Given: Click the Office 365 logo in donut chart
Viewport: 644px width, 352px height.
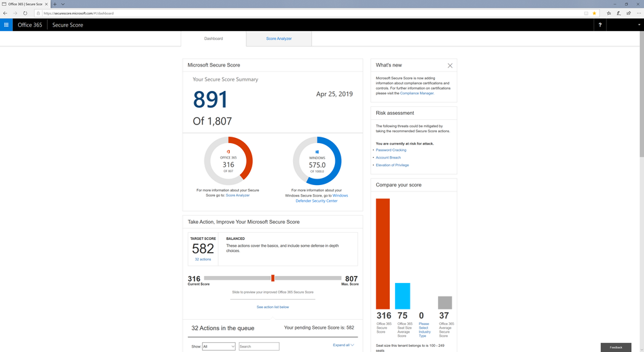Looking at the screenshot, I should pos(228,152).
